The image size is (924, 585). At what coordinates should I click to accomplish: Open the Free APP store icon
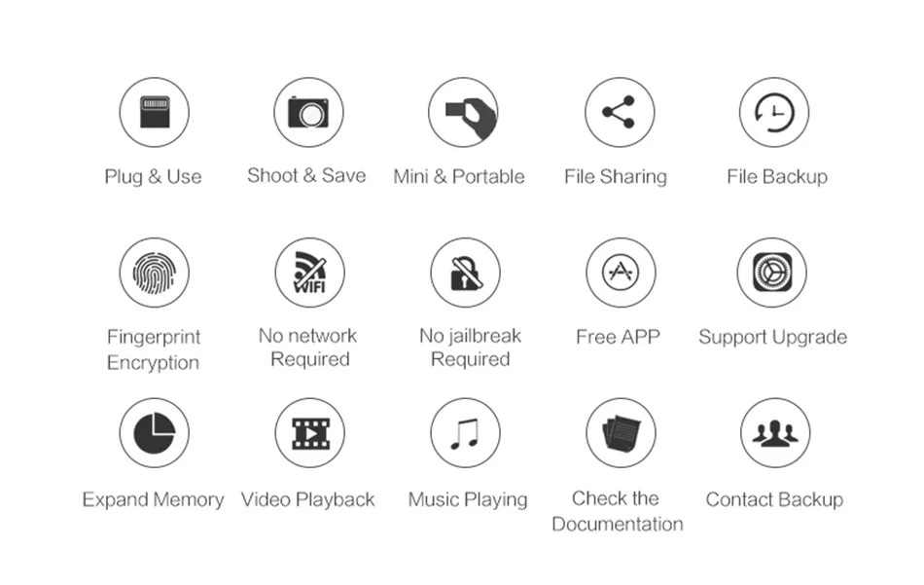(x=621, y=273)
